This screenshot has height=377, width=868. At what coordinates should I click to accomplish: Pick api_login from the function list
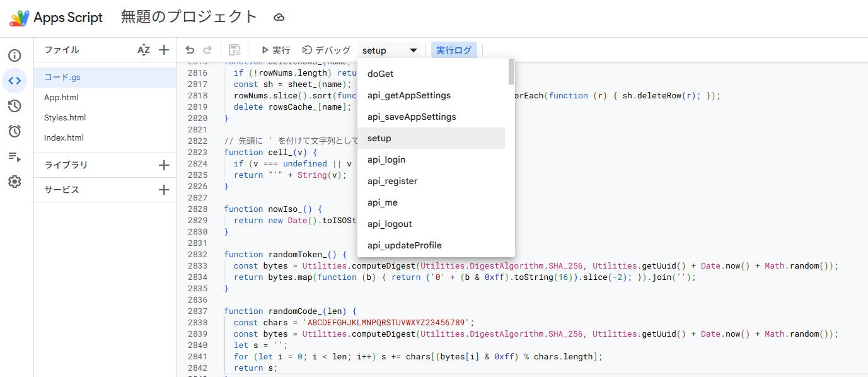[x=431, y=159]
